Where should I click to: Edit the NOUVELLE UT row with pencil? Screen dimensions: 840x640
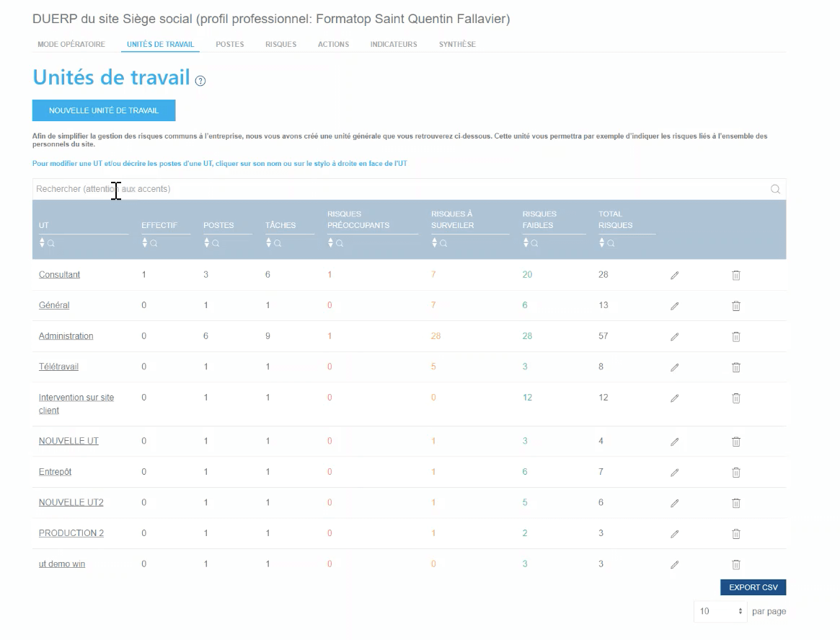click(x=674, y=442)
